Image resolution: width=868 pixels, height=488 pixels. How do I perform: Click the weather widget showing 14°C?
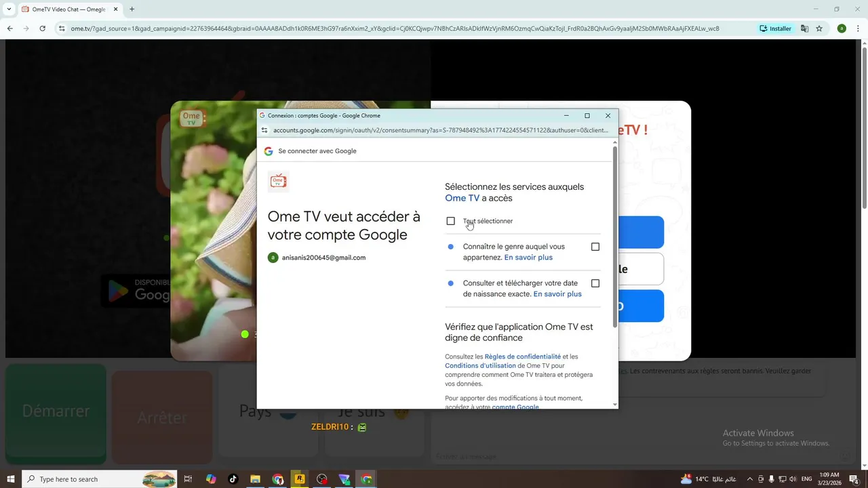(x=709, y=479)
